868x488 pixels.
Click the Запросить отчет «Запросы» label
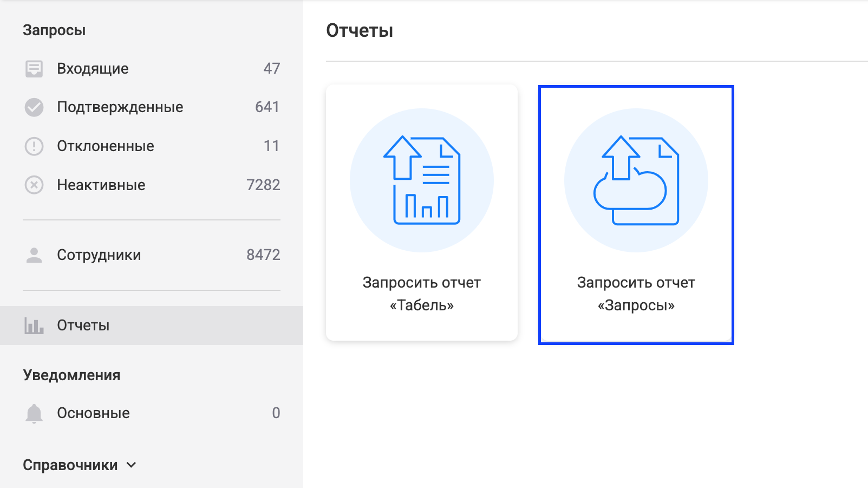[x=636, y=294]
